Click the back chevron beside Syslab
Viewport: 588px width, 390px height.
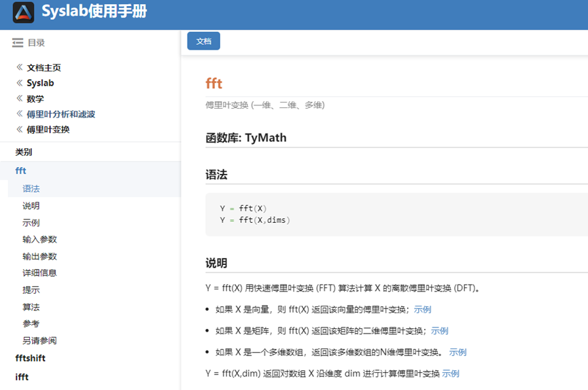coord(20,83)
